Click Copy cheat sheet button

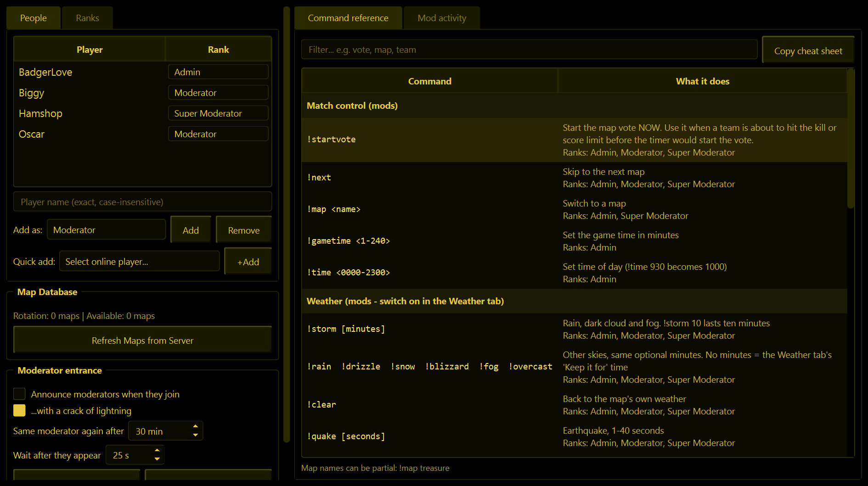pyautogui.click(x=808, y=50)
